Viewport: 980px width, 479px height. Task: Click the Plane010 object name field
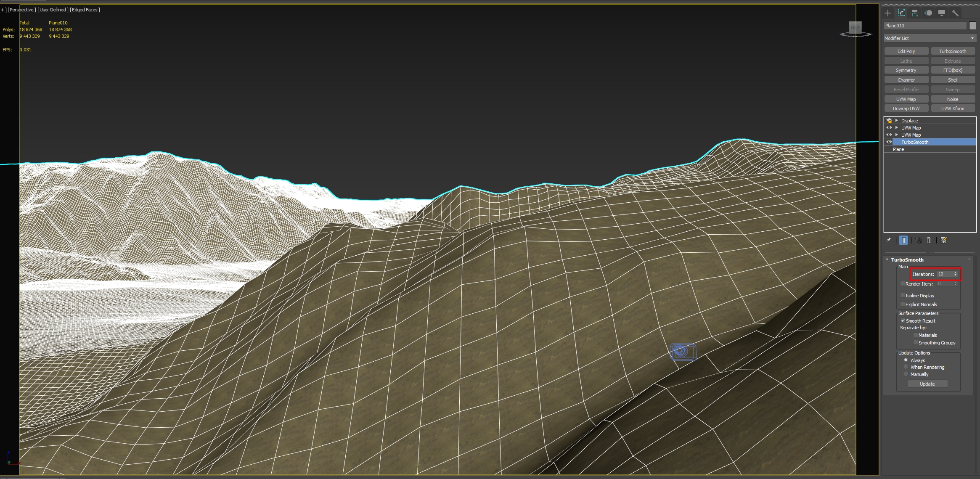[924, 26]
